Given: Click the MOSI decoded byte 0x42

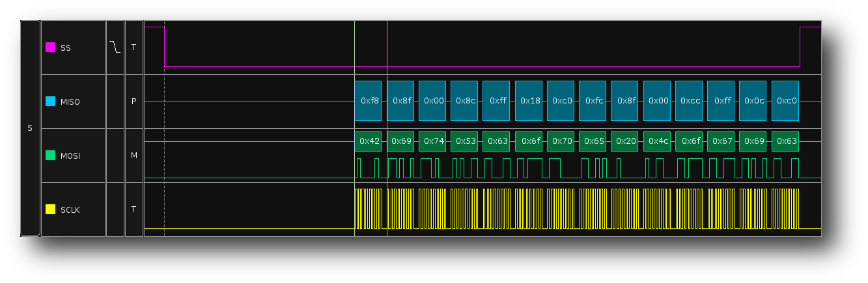Looking at the screenshot, I should tap(369, 141).
